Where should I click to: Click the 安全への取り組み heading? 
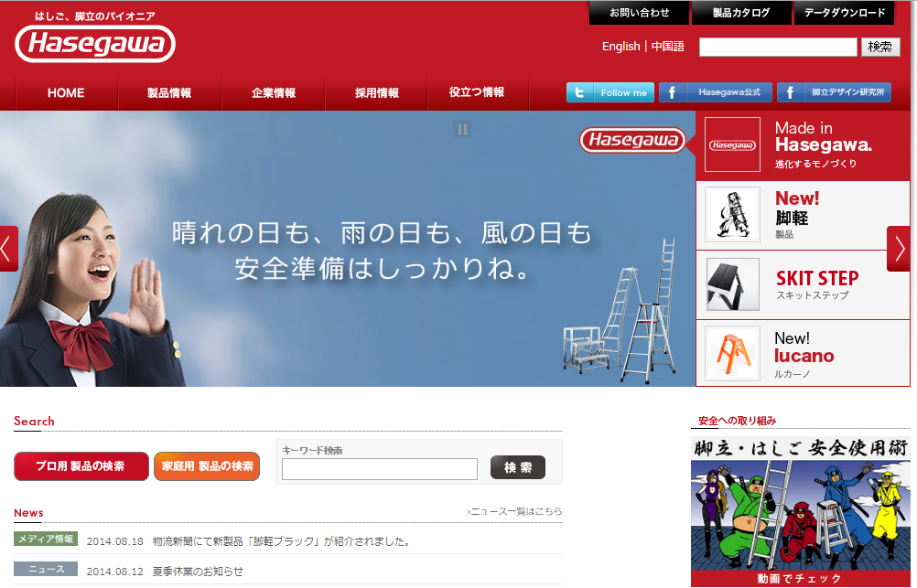pyautogui.click(x=737, y=421)
